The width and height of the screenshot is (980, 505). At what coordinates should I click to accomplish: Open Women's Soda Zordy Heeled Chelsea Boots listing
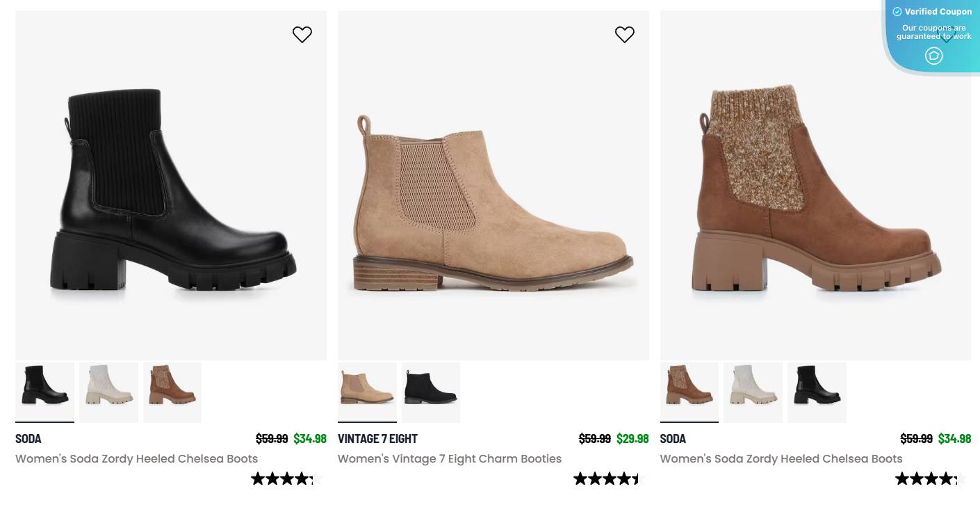tap(136, 458)
